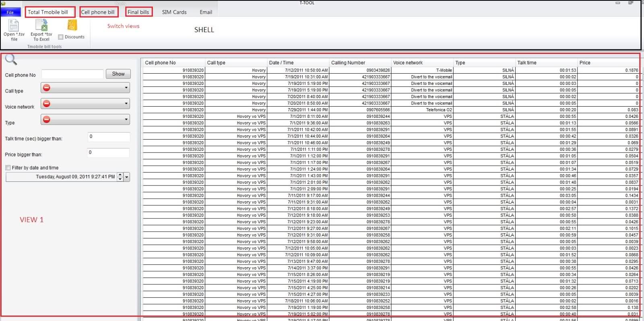Expand the Call type dropdown arrow
Image resolution: width=644 pixels, height=321 pixels.
pos(126,88)
